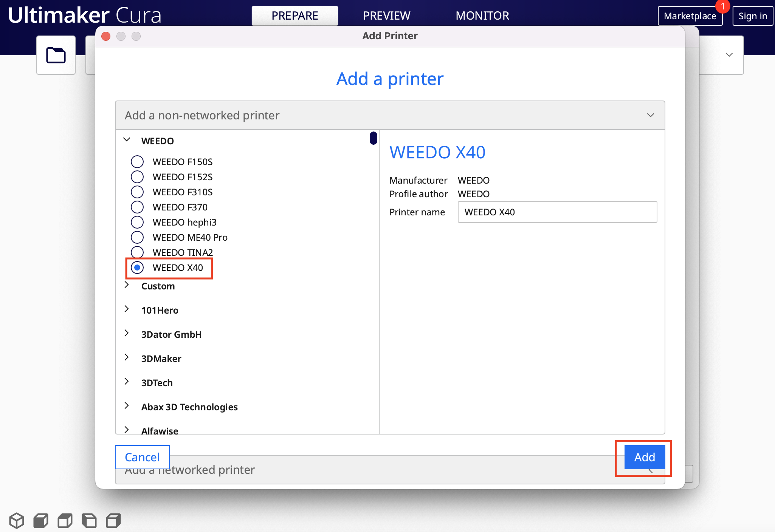Focus the Printer name text field
Screen dimensions: 775x532
click(557, 212)
